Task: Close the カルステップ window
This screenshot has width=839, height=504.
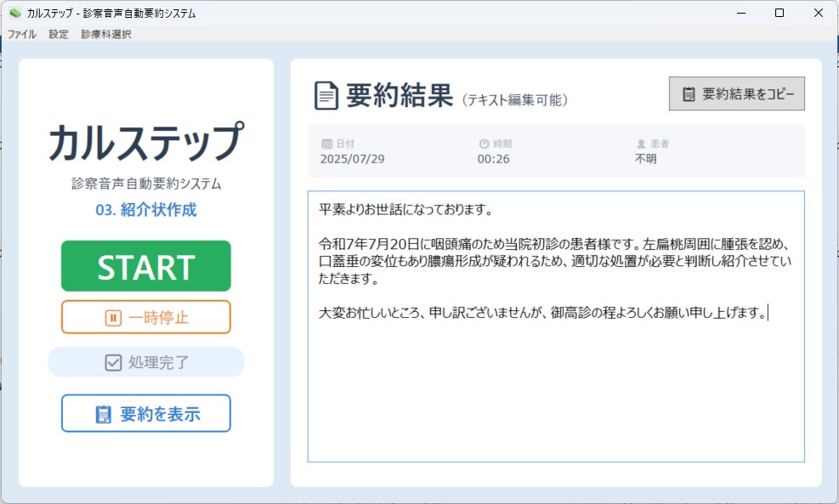Action: (818, 13)
